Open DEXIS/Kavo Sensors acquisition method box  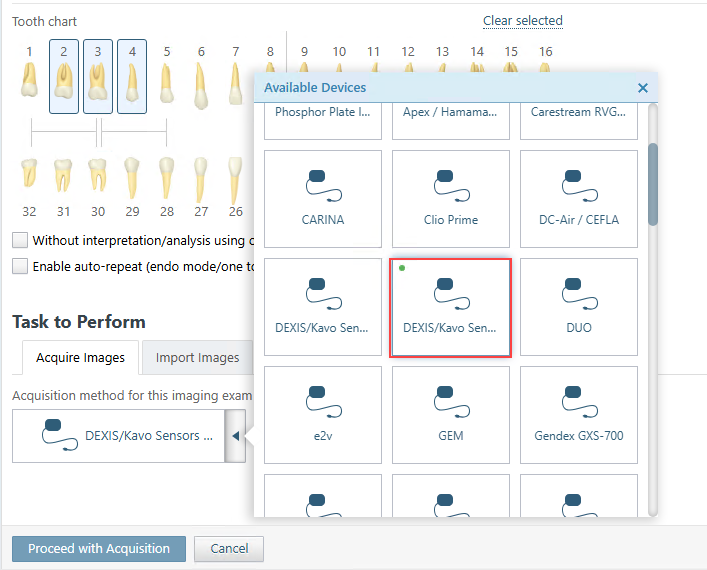point(119,436)
